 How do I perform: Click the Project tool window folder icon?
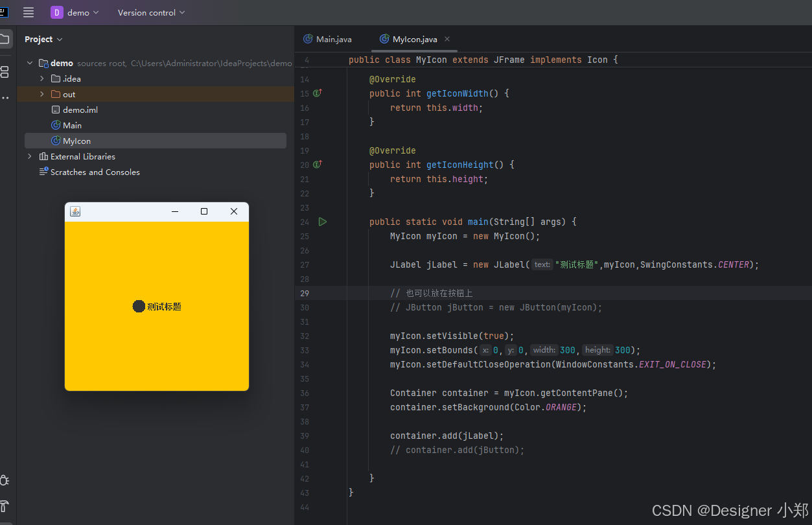[4, 39]
